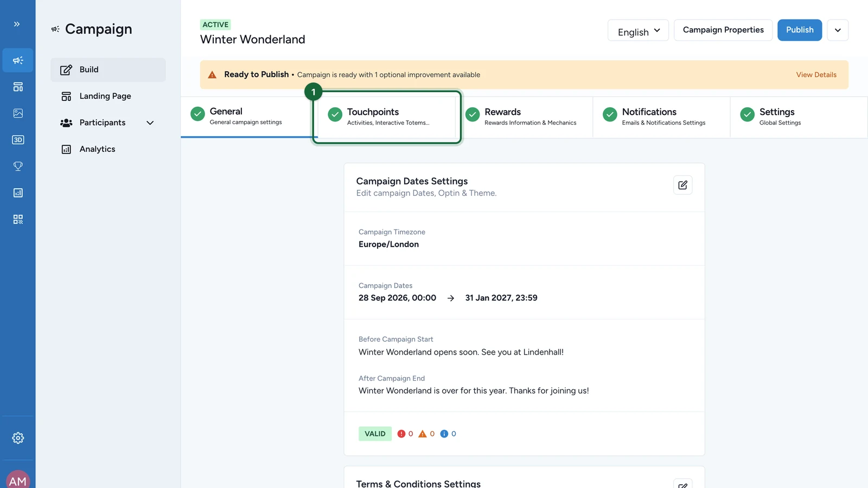This screenshot has width=868, height=488.
Task: Click the warning triangle in the Ready to Publish banner
Action: click(212, 75)
